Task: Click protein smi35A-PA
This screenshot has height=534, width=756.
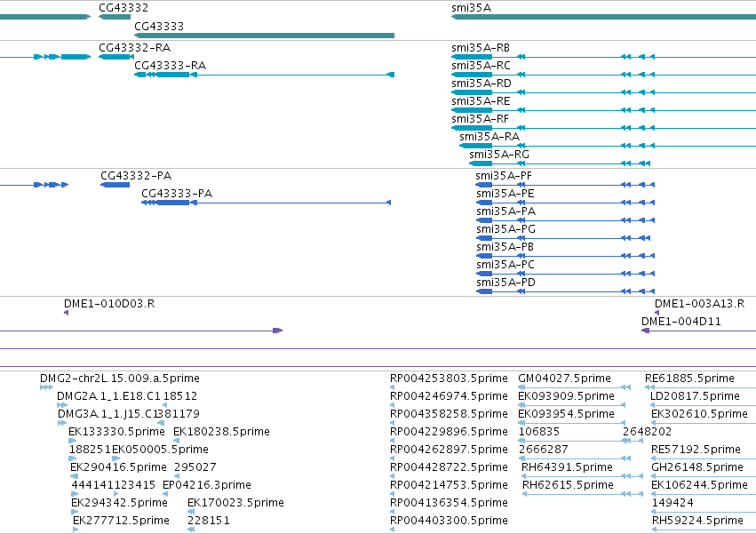Action: coord(505,211)
